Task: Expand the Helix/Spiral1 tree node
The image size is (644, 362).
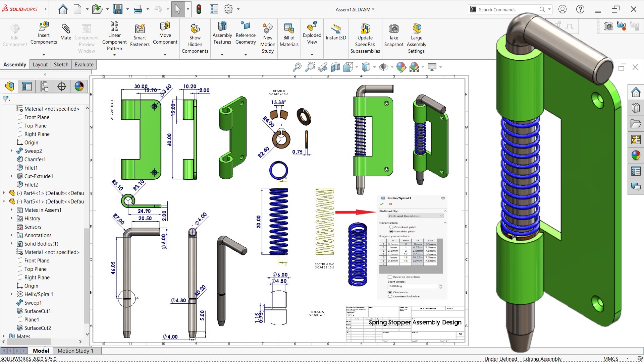Action: point(11,294)
